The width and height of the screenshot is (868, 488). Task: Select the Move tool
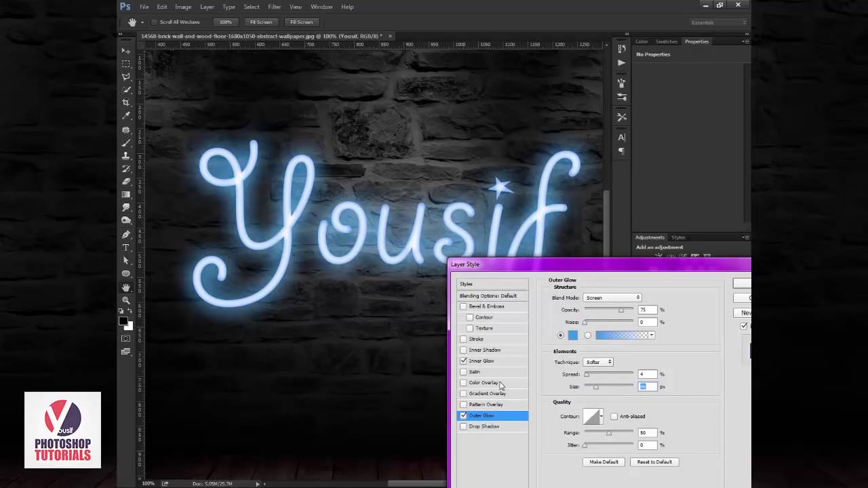tap(126, 51)
